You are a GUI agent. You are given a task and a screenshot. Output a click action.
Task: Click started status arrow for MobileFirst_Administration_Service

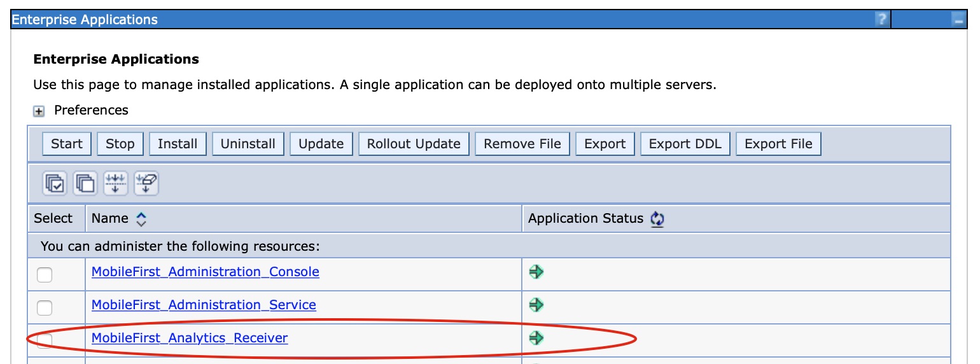click(x=536, y=305)
